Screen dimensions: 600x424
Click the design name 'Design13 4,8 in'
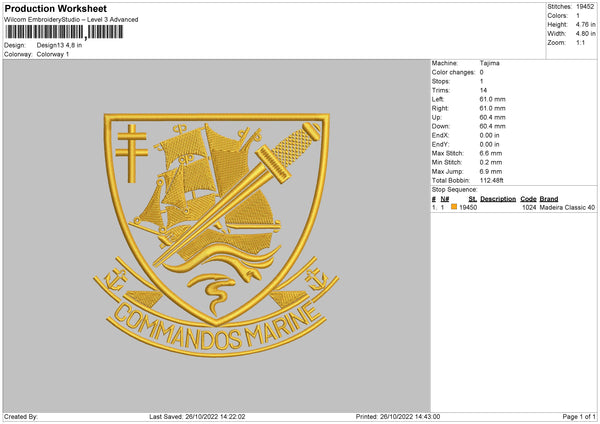[59, 45]
